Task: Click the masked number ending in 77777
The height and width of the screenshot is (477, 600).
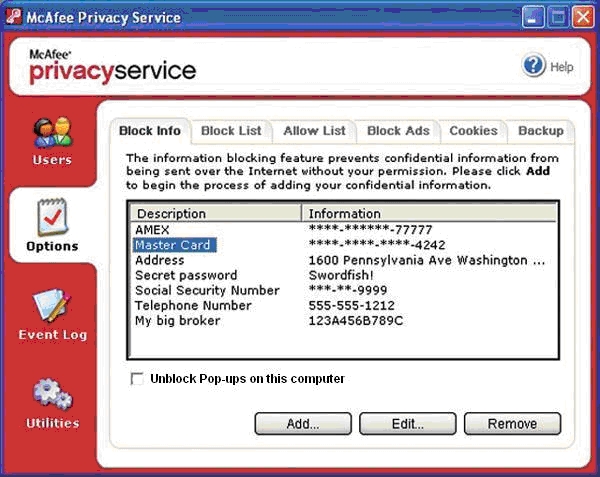Action: (x=370, y=230)
